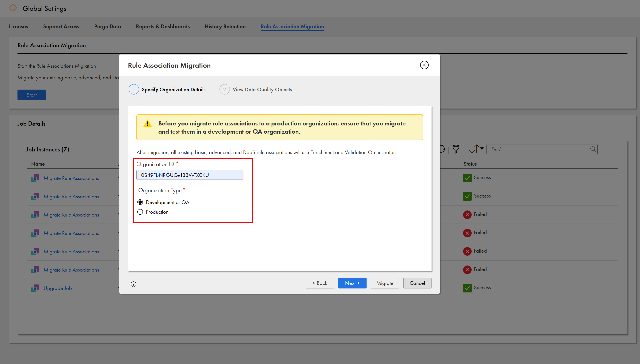Click the Name column header

pos(38,164)
